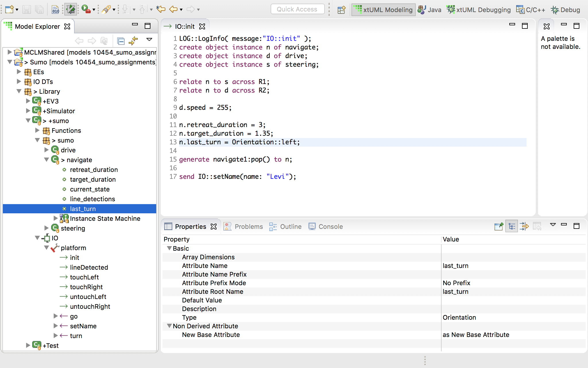Screen dimensions: 588x368
Task: Expand the +Simulator component
Action: pyautogui.click(x=28, y=111)
